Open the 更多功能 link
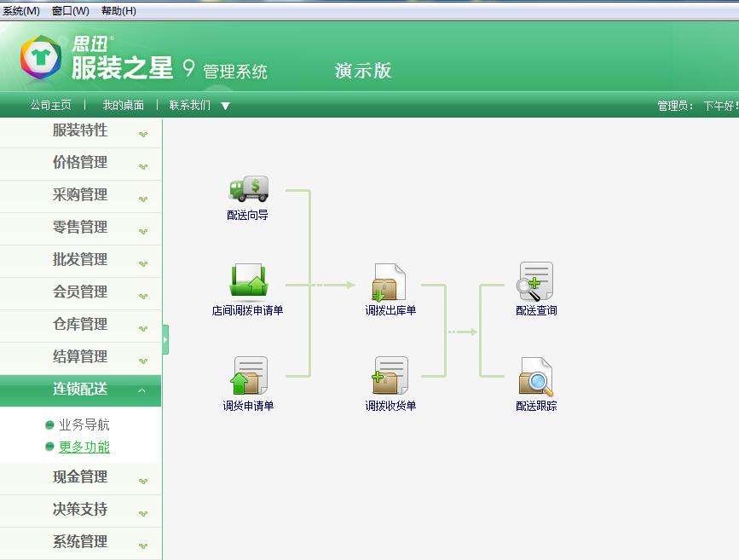The image size is (739, 560). pos(84,447)
